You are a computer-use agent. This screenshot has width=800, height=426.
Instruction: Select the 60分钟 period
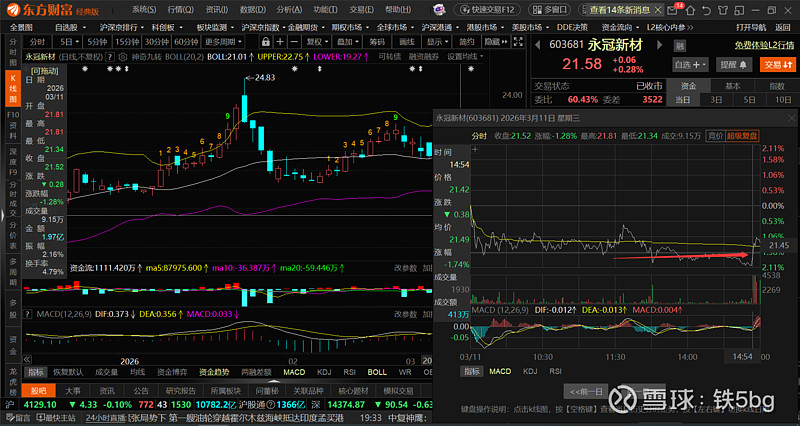[186, 42]
